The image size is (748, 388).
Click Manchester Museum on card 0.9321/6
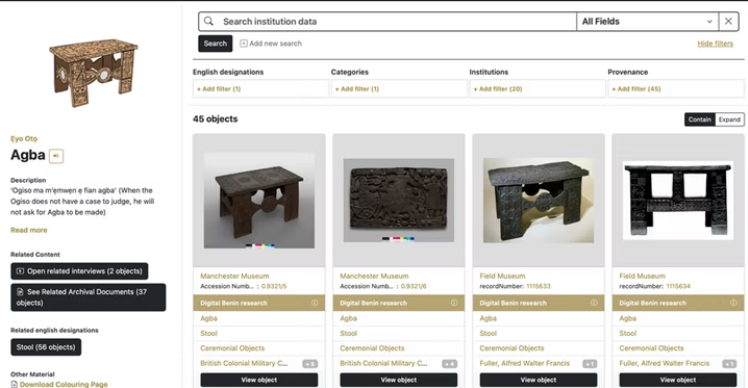374,276
